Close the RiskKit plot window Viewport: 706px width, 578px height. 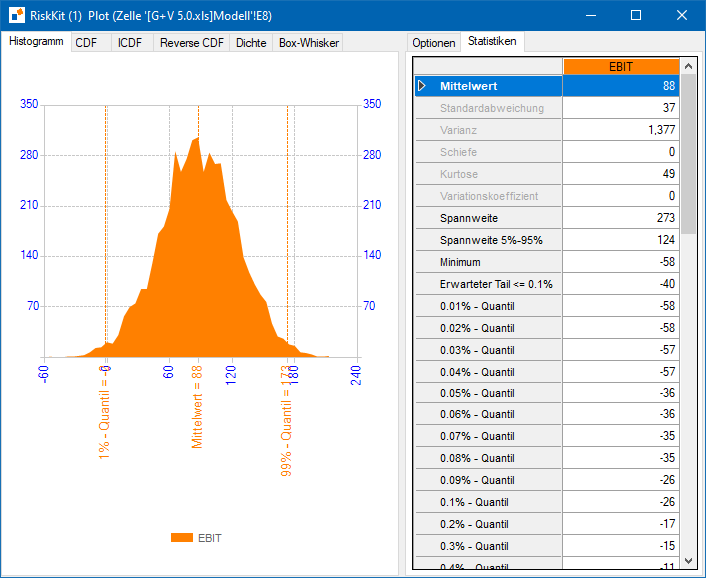tap(682, 15)
